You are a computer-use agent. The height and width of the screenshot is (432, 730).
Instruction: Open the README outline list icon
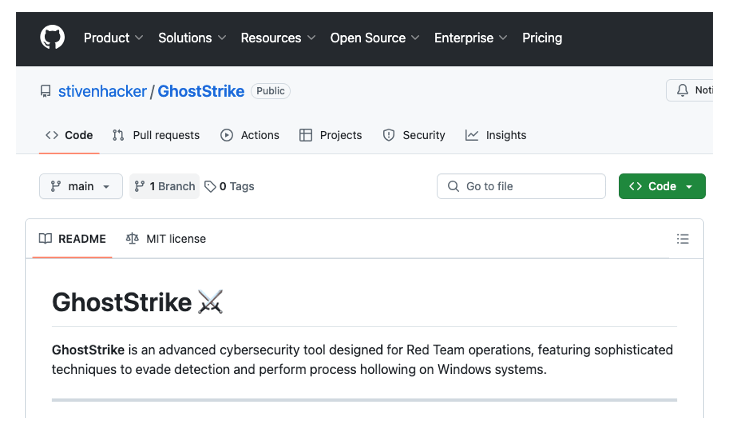pyautogui.click(x=682, y=239)
